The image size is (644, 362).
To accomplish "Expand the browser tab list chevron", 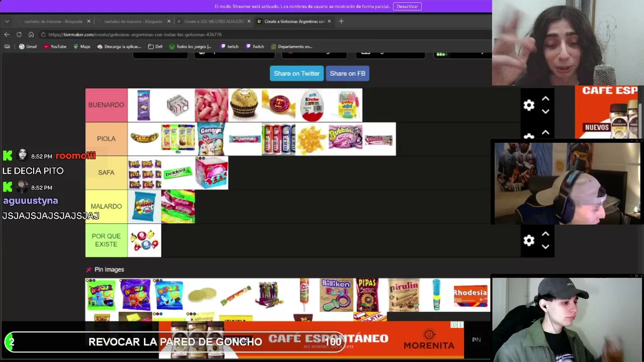I will (x=7, y=21).
